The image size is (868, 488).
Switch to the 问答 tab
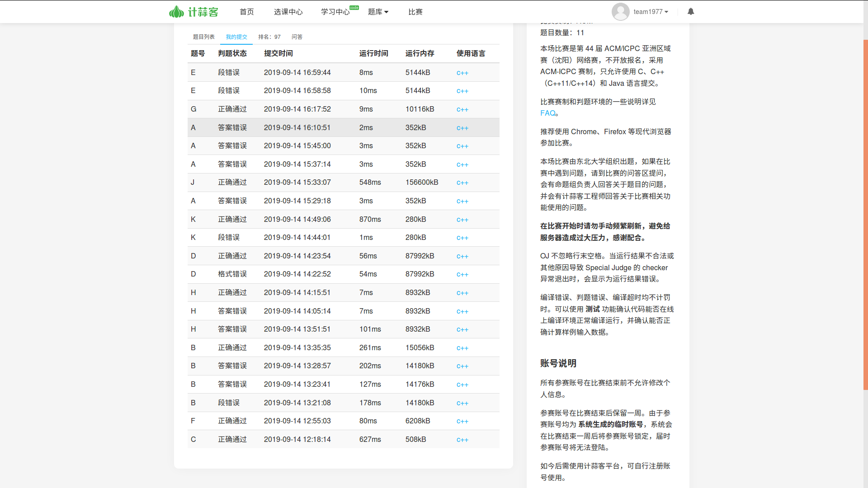297,37
